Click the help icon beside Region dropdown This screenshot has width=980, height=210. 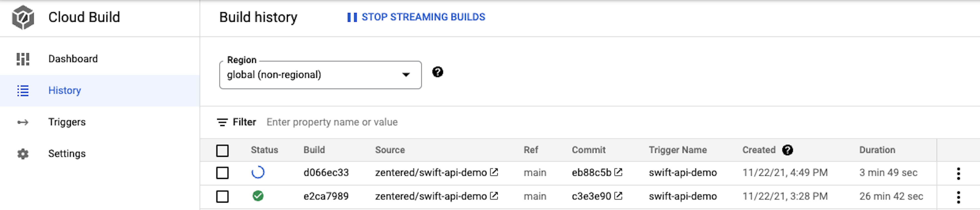point(437,72)
